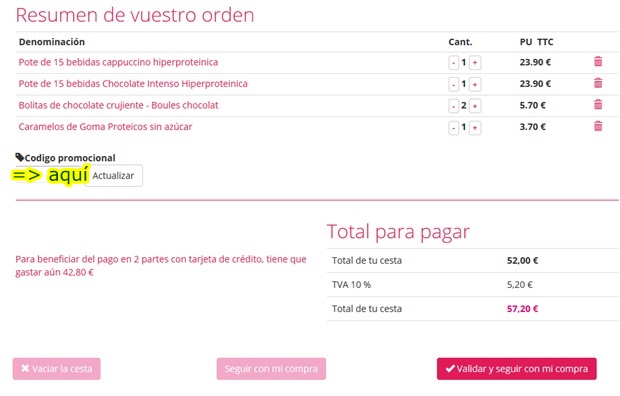Increase Caramelos de Goma quantity
The width and height of the screenshot is (620, 396).
[x=475, y=127]
